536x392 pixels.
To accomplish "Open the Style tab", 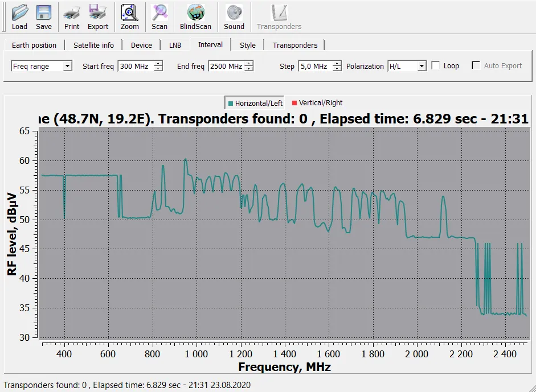I will point(247,46).
